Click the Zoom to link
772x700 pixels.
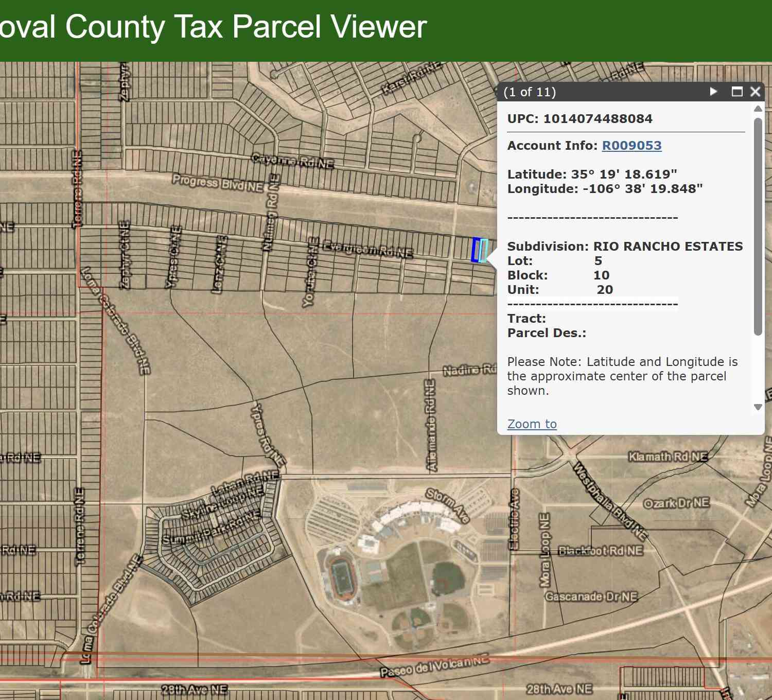click(x=532, y=424)
